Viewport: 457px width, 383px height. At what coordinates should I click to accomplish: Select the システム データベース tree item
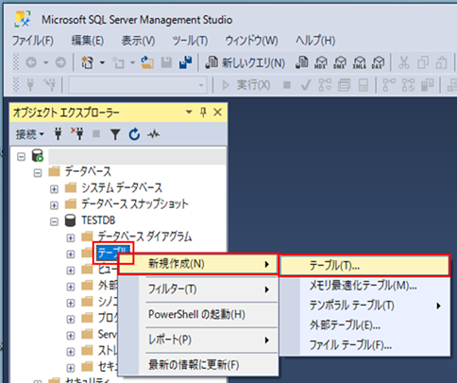click(122, 188)
